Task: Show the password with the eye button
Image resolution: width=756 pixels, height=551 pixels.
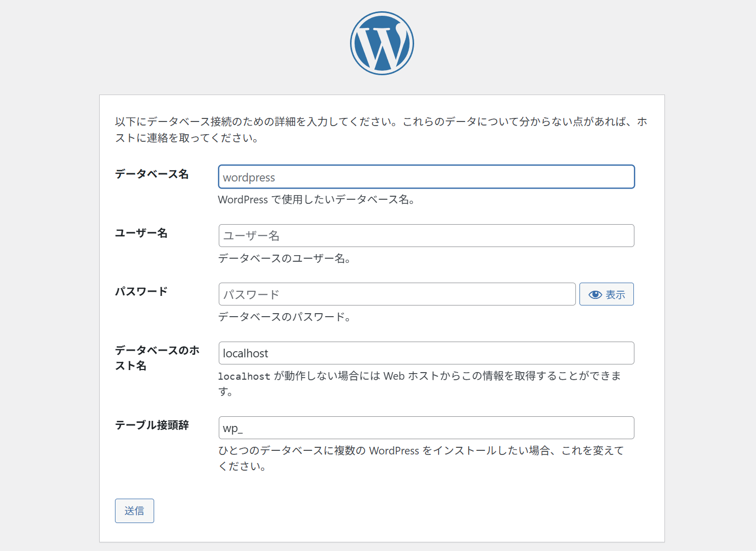Action: tap(606, 294)
